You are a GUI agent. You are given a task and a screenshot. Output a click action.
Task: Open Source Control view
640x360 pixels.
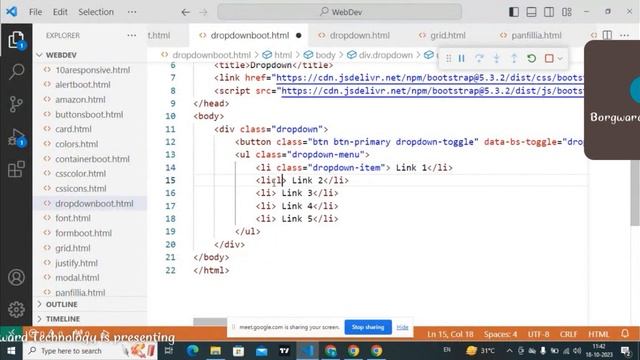pyautogui.click(x=16, y=104)
